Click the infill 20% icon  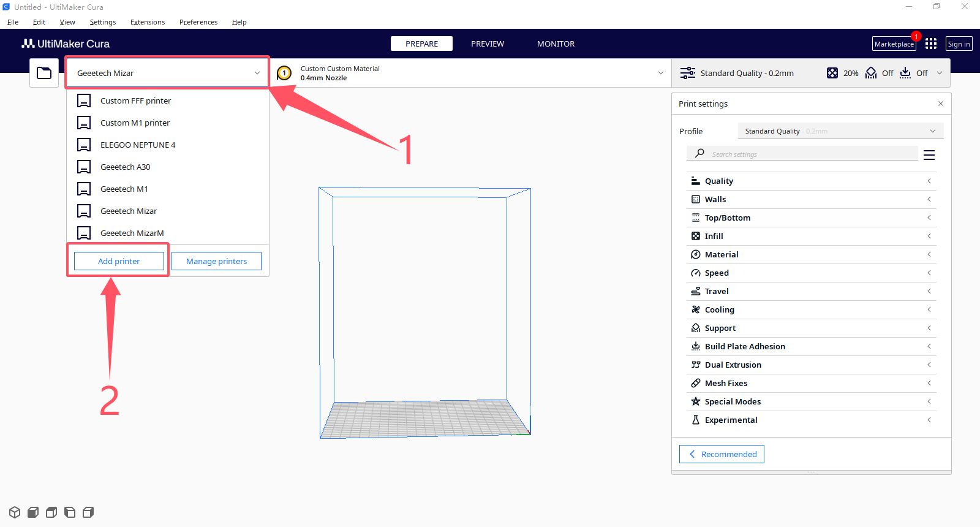point(832,73)
